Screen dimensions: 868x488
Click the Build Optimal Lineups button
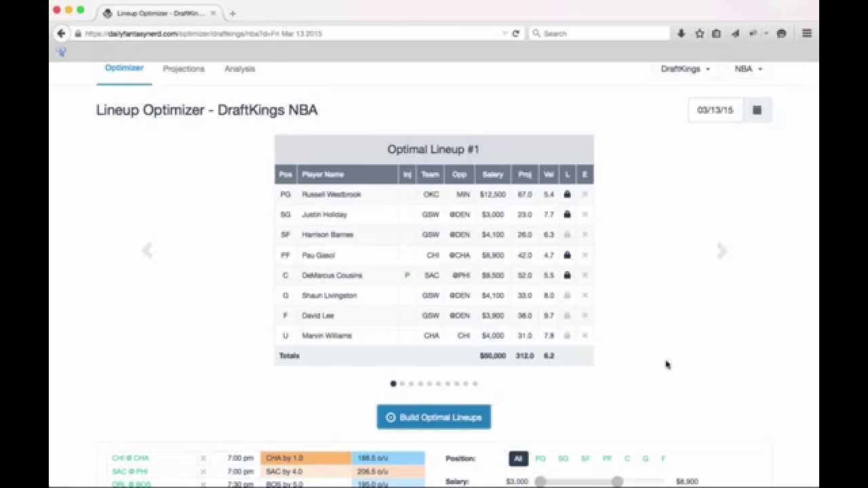coord(434,418)
